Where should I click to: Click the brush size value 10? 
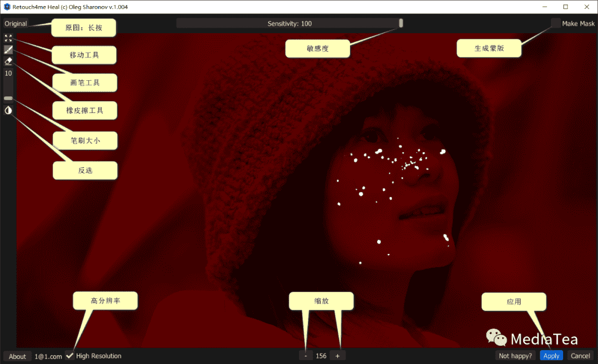coord(8,73)
